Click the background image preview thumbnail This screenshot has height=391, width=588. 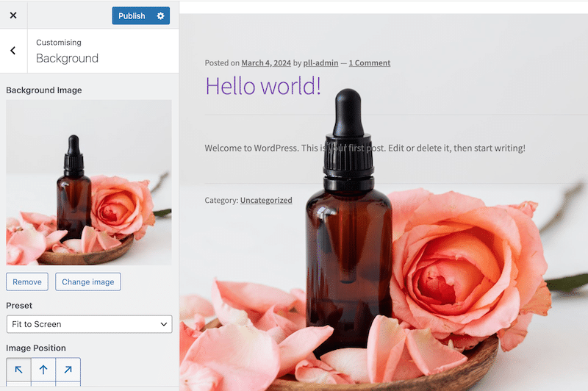click(89, 182)
